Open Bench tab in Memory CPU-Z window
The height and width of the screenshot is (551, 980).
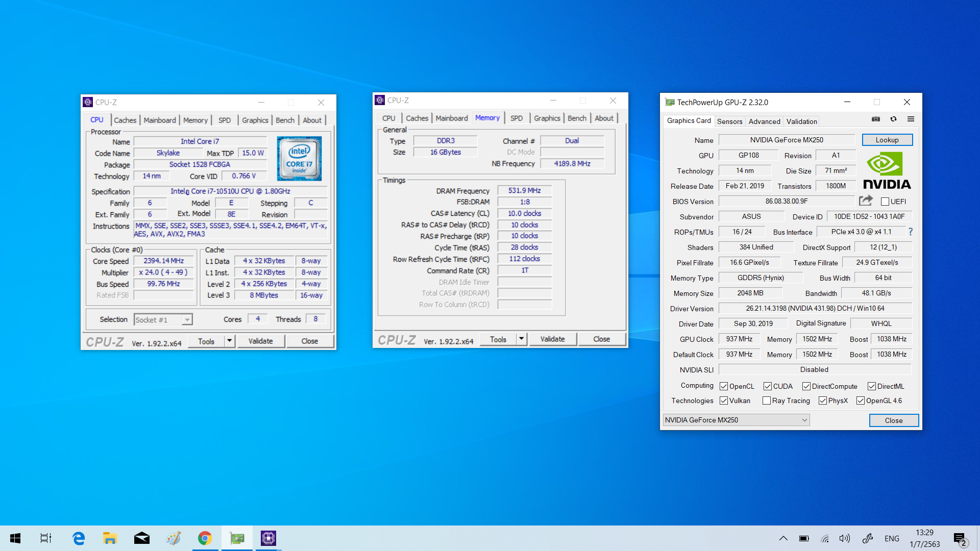point(577,118)
